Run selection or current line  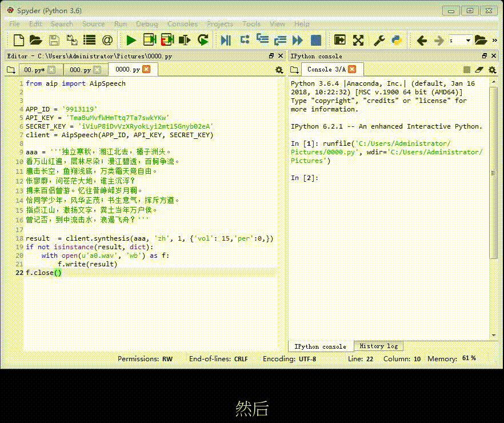185,40
